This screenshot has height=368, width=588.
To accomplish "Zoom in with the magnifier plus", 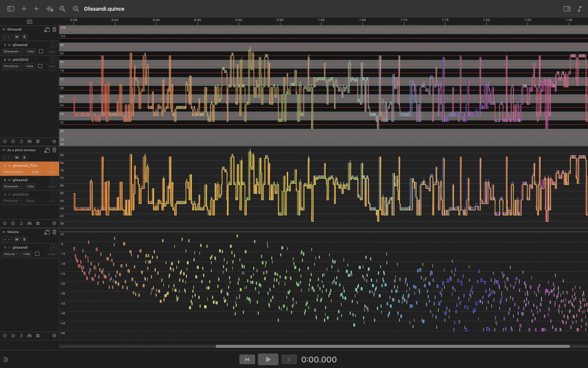I will 62,9.
